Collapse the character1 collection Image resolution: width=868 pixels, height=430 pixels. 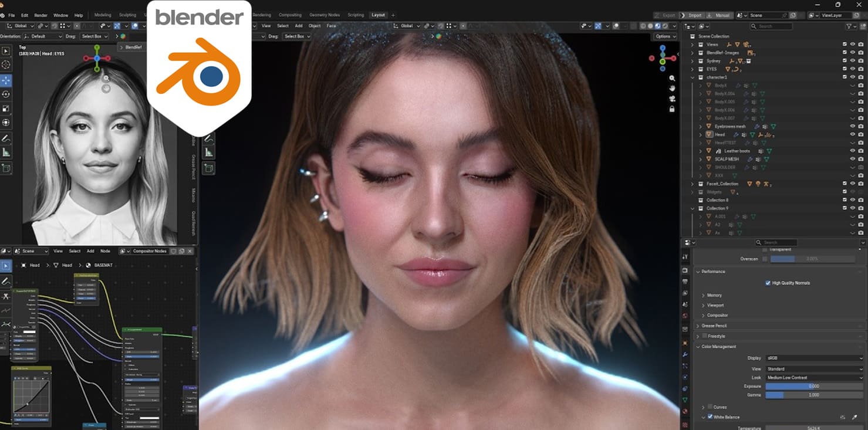coord(693,77)
